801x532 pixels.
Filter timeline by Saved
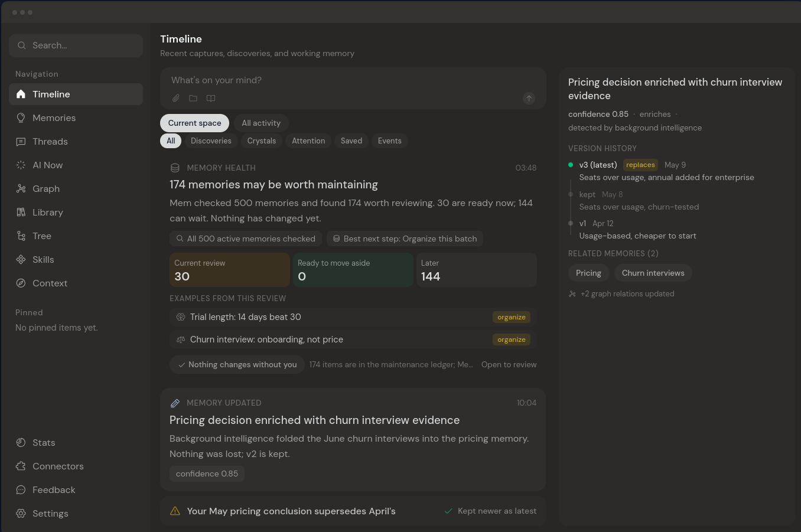tap(351, 141)
